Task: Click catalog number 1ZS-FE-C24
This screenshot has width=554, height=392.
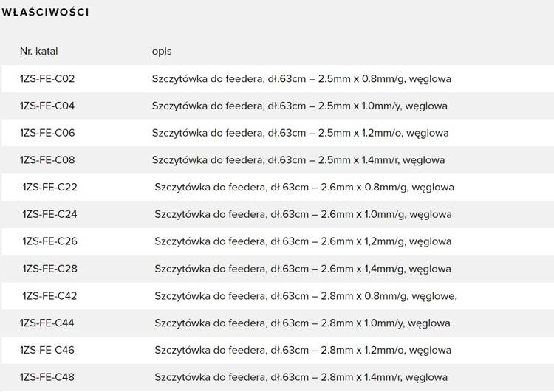Action: [x=49, y=214]
